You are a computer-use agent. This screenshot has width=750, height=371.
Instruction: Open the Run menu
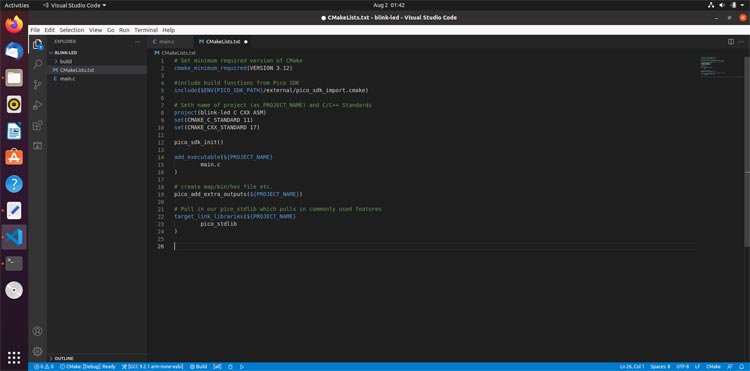point(124,30)
